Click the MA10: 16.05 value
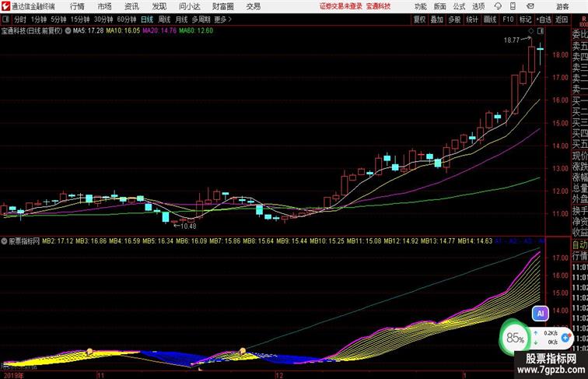This screenshot has width=588, height=379. pos(123,31)
